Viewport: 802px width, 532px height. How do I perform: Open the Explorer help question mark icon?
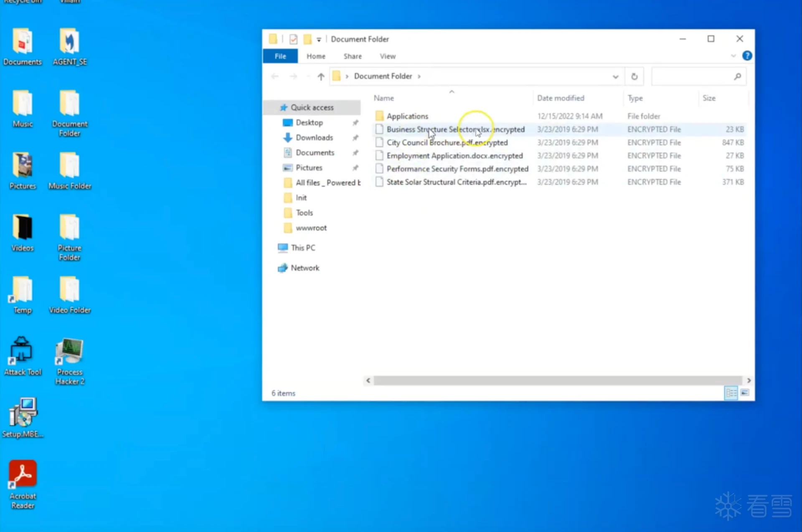tap(747, 56)
